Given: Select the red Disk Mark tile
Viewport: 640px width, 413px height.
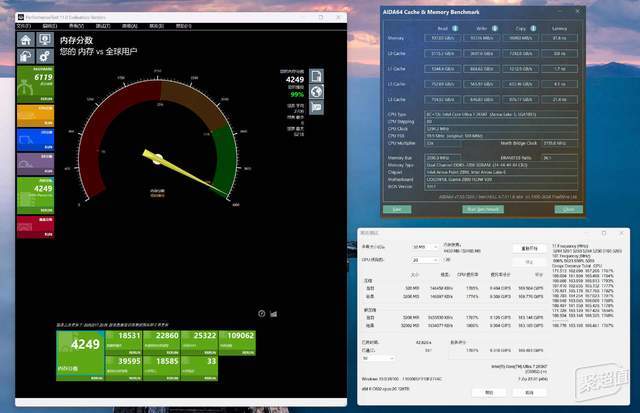Looking at the screenshot, I should pyautogui.click(x=36, y=227).
